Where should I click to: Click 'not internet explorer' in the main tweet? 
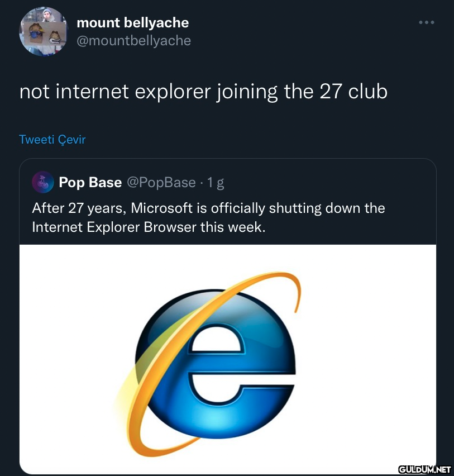click(112, 91)
